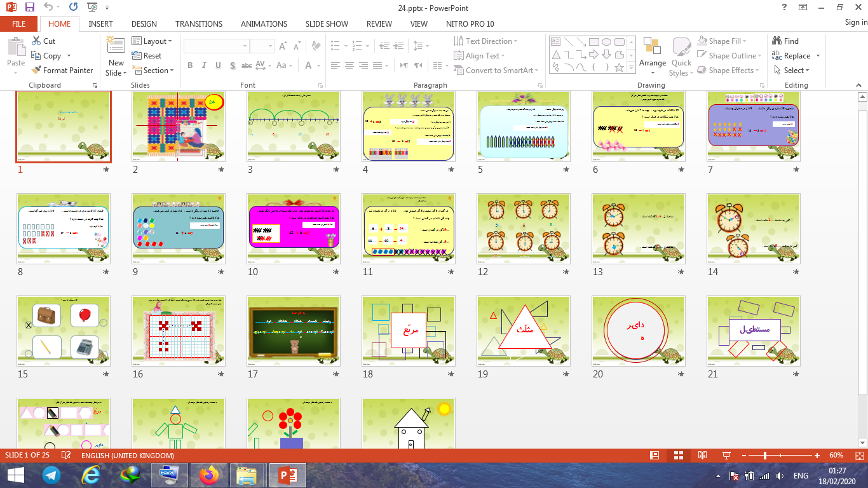Screen dimensions: 868x488
Task: Click the Format Painter brush icon
Action: [36, 71]
